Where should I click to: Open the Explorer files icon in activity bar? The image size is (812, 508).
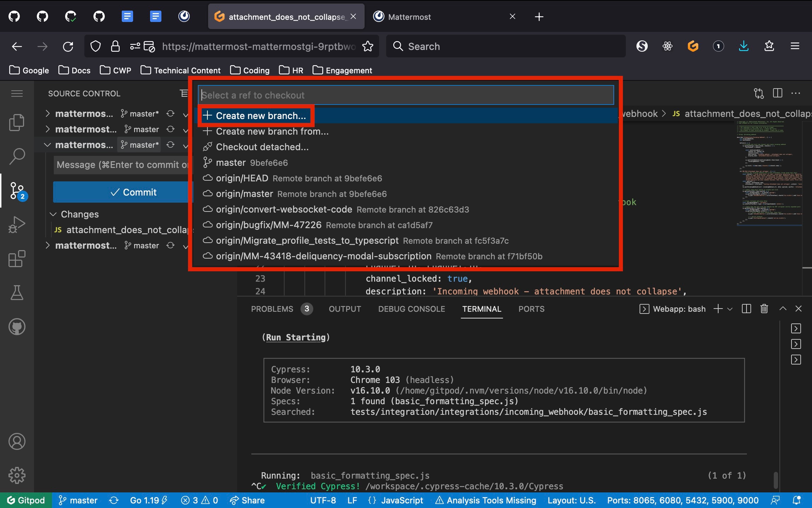point(17,123)
